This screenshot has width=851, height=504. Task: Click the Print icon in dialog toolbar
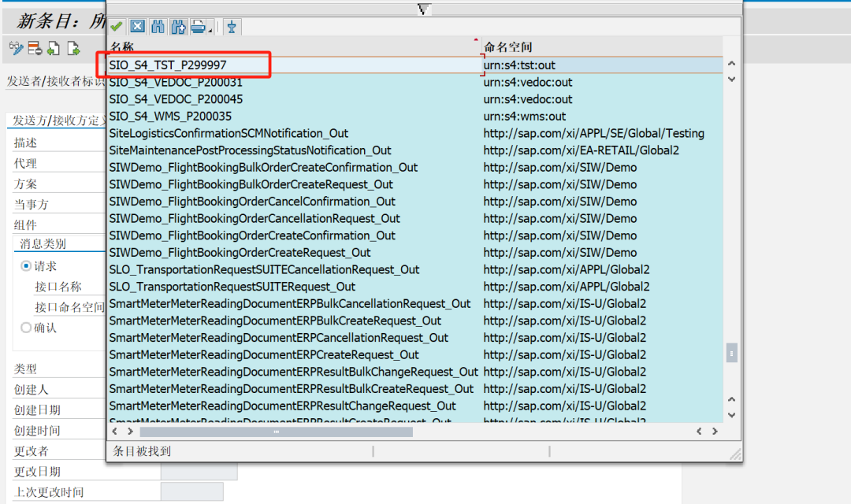click(198, 26)
